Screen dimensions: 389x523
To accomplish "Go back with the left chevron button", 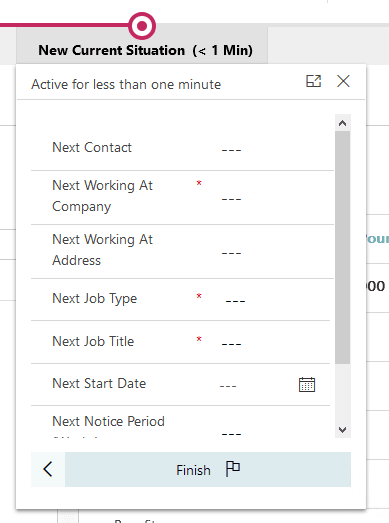I will pyautogui.click(x=48, y=469).
